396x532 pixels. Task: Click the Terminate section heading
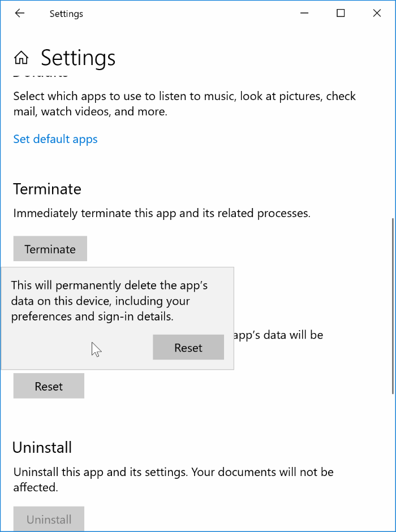[47, 189]
